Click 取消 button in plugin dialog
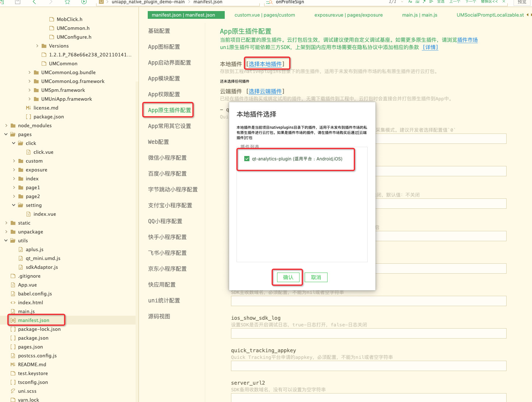This screenshot has height=402, width=532. pos(316,277)
